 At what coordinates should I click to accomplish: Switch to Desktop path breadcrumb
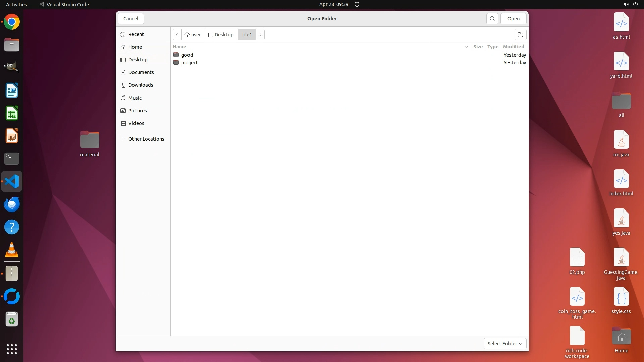point(221,35)
